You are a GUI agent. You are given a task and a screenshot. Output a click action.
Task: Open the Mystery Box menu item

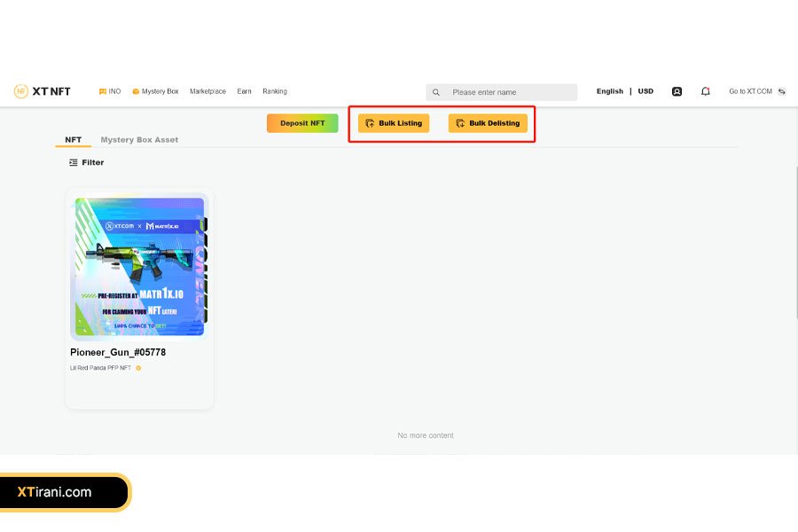155,91
